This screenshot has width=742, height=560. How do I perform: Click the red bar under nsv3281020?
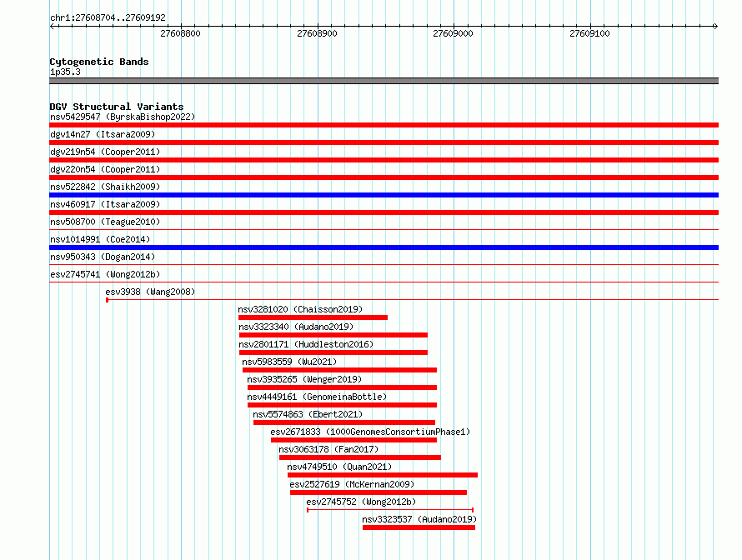point(313,317)
